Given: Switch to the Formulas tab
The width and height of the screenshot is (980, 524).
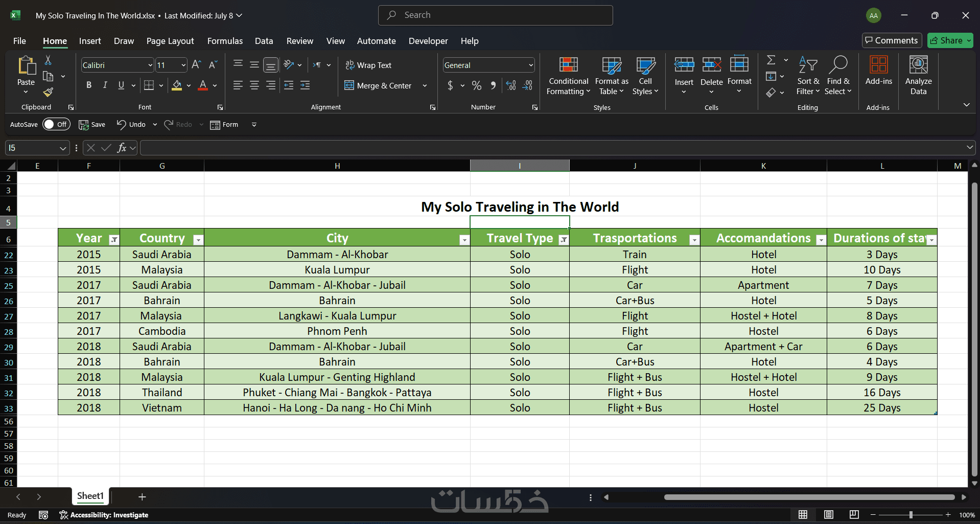Looking at the screenshot, I should coord(225,41).
